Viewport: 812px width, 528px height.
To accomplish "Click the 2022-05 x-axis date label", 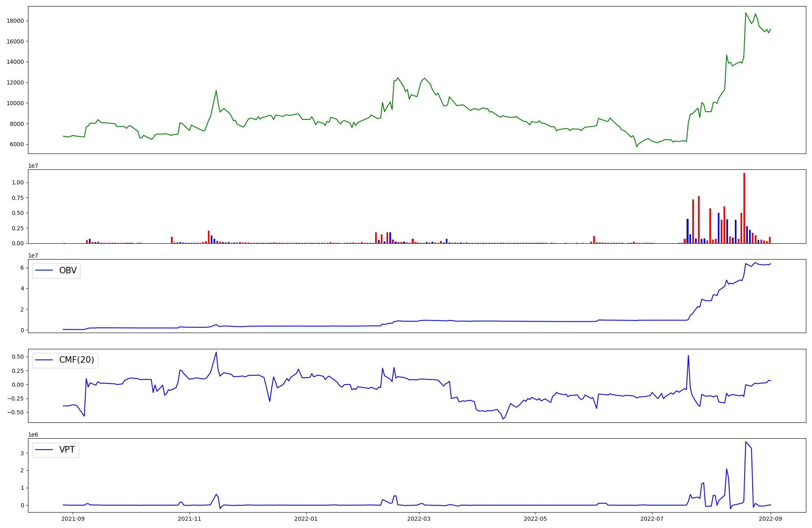I will (x=535, y=519).
